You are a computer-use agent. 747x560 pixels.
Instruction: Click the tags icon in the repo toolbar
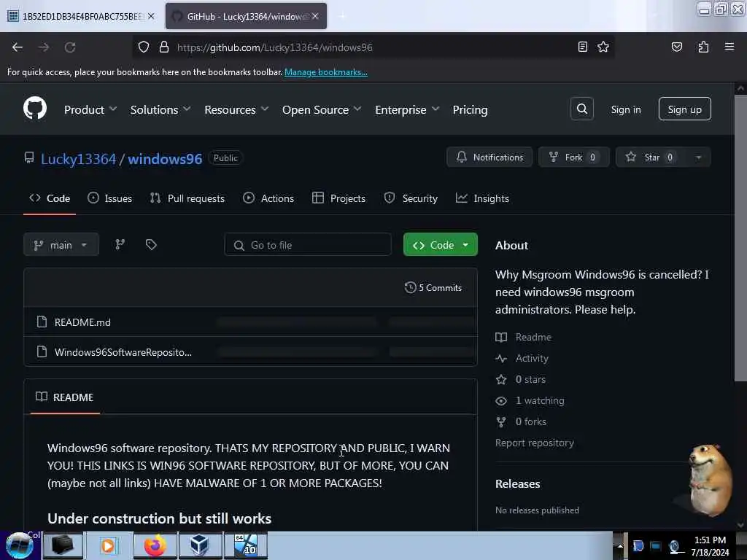pyautogui.click(x=151, y=244)
